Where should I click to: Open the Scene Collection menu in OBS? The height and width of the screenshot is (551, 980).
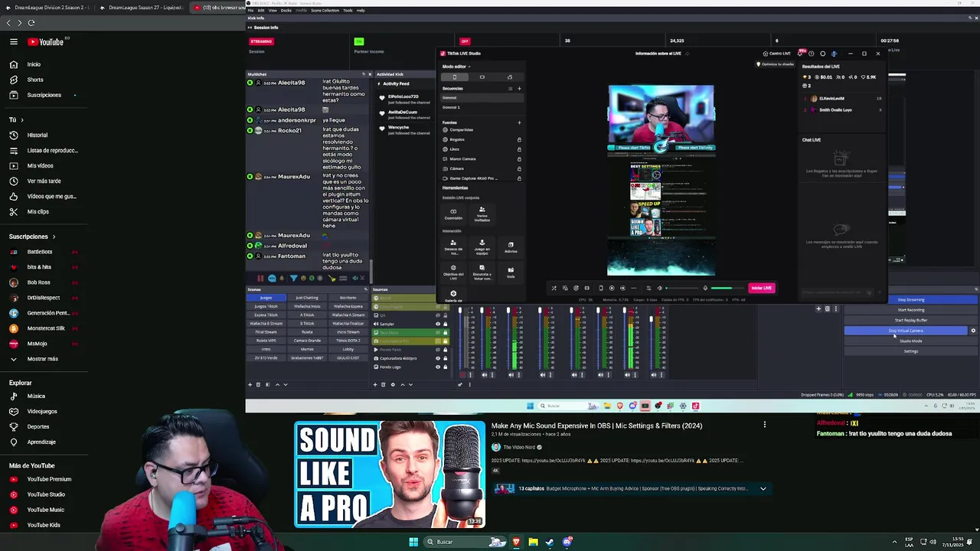[325, 11]
